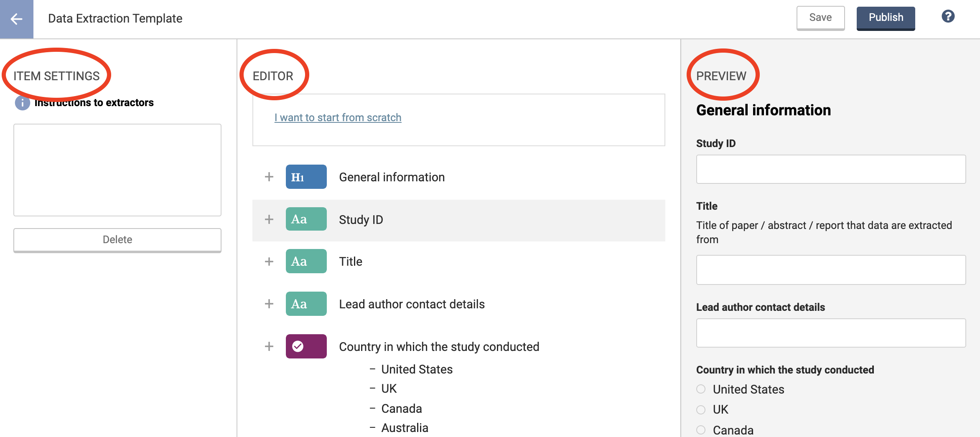Click the purple checkmark icon for Country question
The height and width of the screenshot is (437, 980).
[306, 347]
